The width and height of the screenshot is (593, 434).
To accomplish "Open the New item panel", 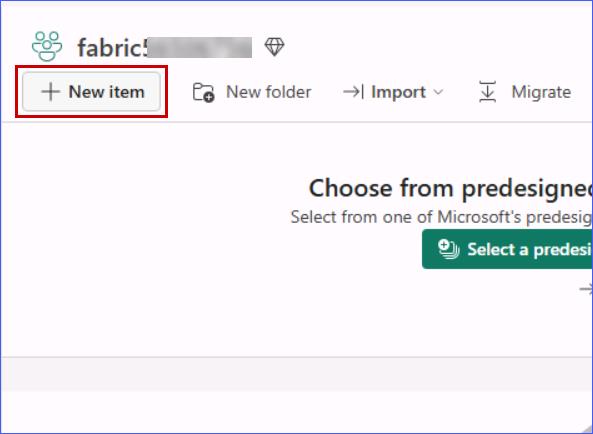I will click(x=92, y=92).
